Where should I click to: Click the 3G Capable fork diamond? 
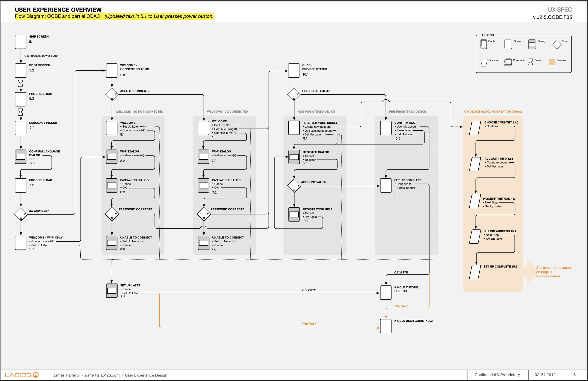pyautogui.click(x=21, y=214)
